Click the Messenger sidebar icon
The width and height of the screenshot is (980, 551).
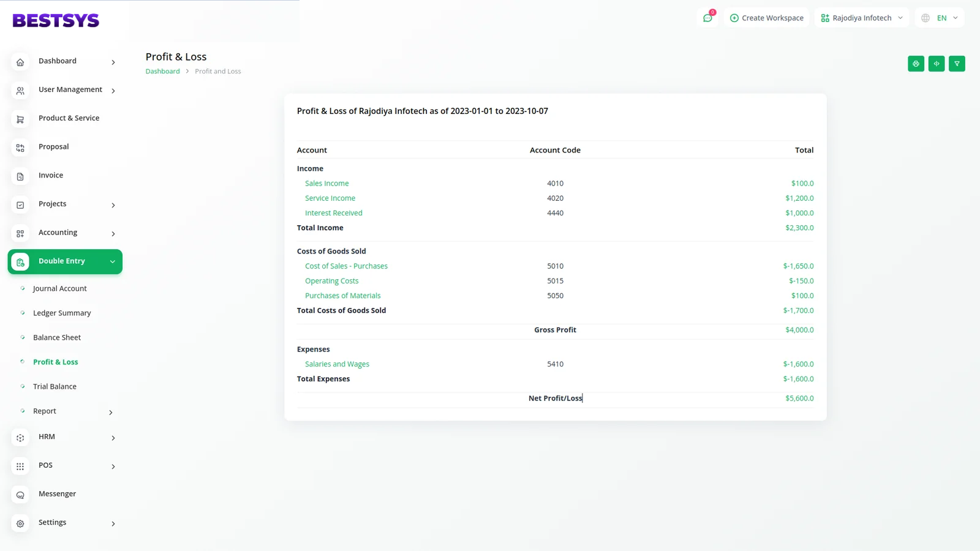click(20, 495)
